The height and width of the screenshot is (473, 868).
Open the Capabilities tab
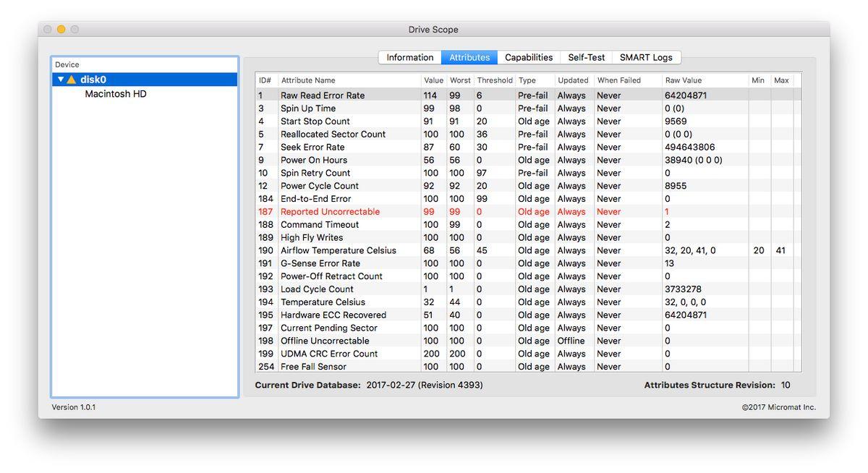click(528, 58)
